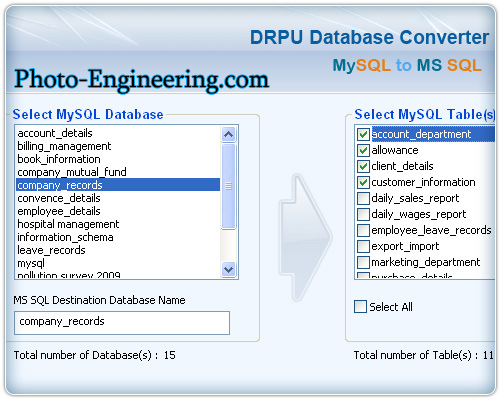This screenshot has height=400, width=500.
Task: Enable the Select All checkbox
Action: [x=360, y=306]
